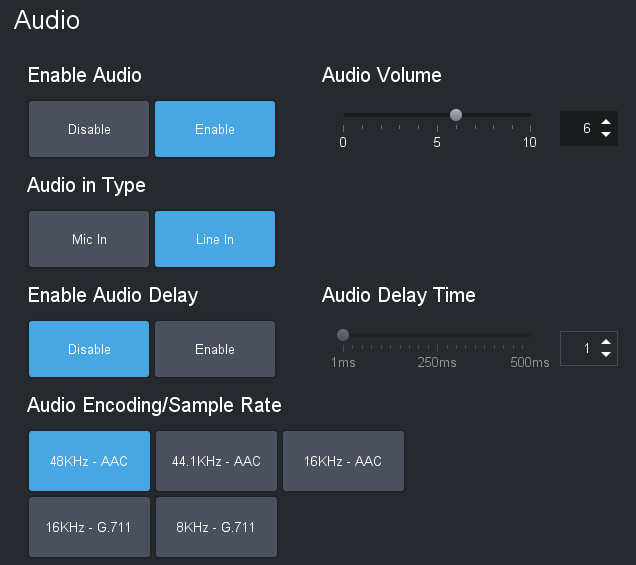Click the Audio Encoding/Sample Rate label
636x565 pixels.
click(154, 405)
